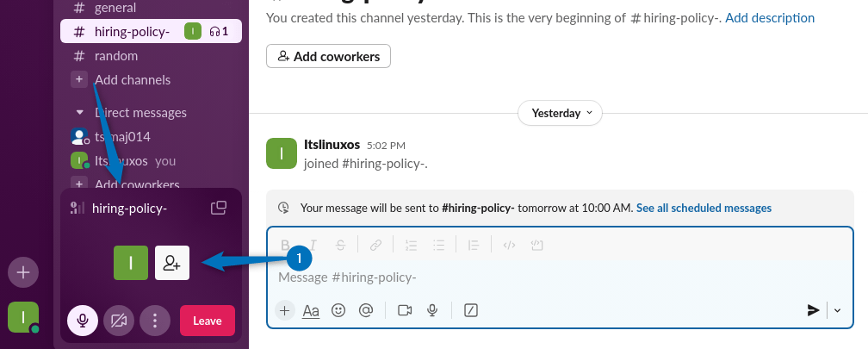Image resolution: width=868 pixels, height=349 pixels.
Task: Toggle the Aa formatting toolbar
Action: (311, 310)
